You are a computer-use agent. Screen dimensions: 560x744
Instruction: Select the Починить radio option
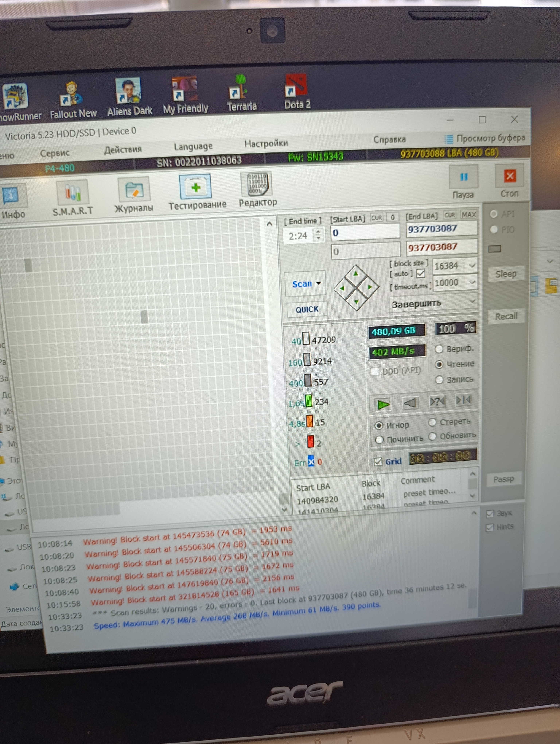pos(379,440)
